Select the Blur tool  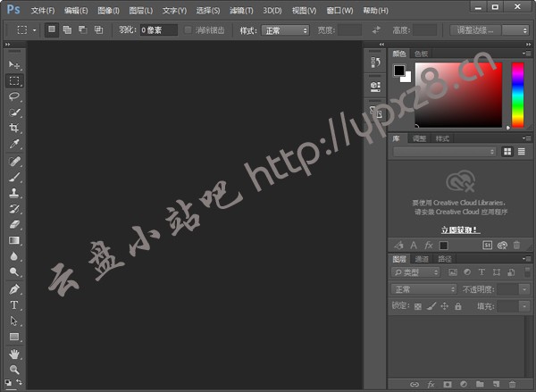pyautogui.click(x=14, y=256)
